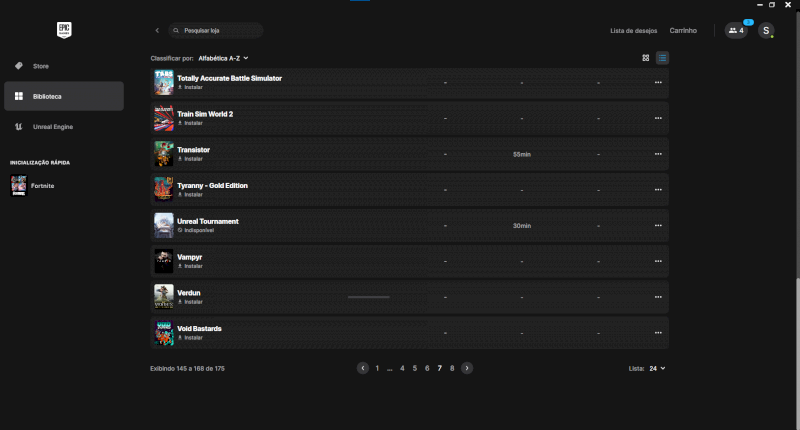The image size is (800, 430).
Task: Open the friends list icon
Action: pos(736,31)
